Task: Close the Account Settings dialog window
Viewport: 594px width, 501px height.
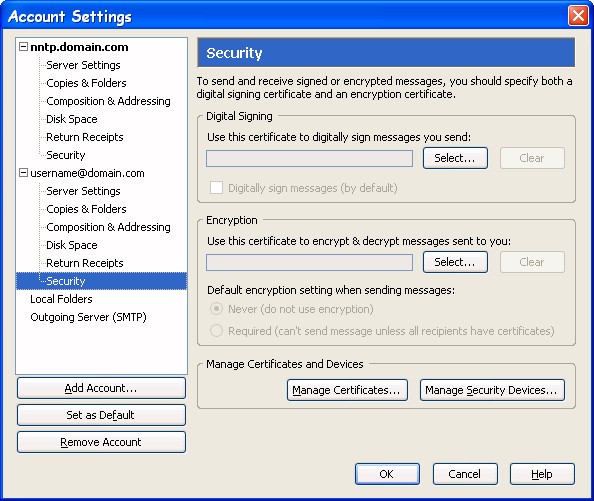Action: pos(578,16)
